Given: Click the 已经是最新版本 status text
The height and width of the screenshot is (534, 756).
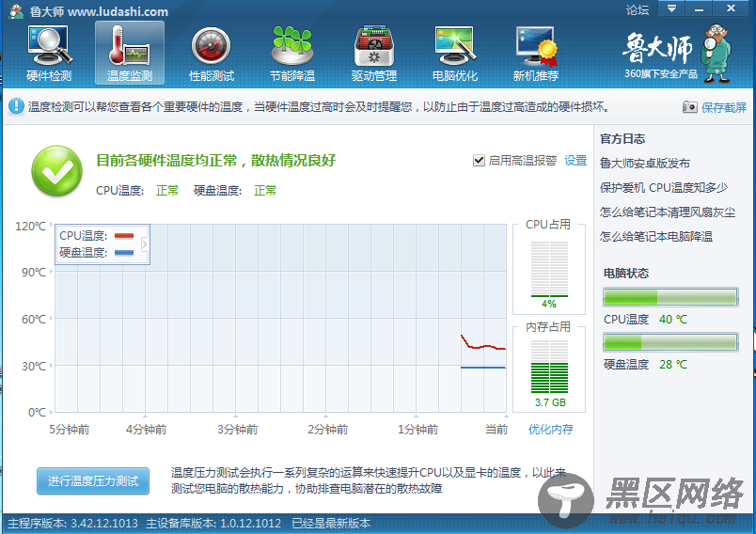Looking at the screenshot, I should [x=331, y=524].
